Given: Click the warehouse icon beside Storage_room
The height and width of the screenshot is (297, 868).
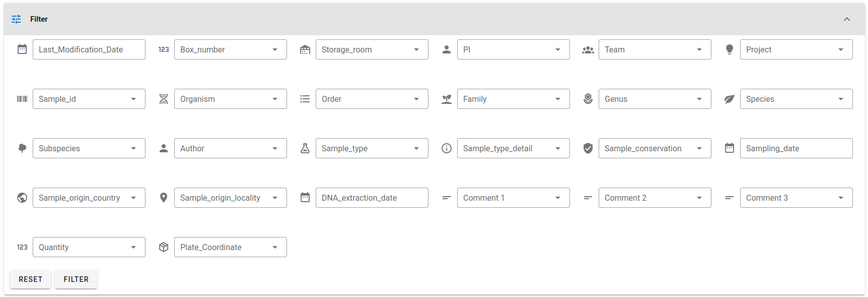Looking at the screenshot, I should tap(305, 49).
